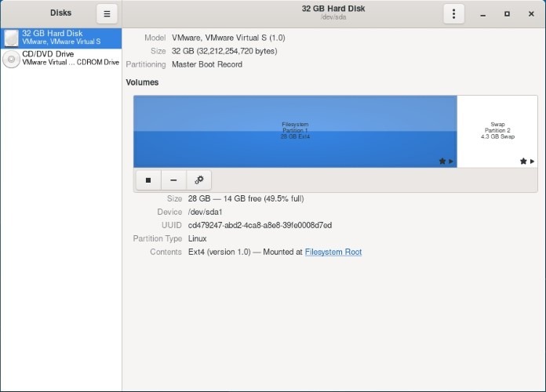Open additional partition options gear menu
Viewport: 546px width, 392px height.
pyautogui.click(x=198, y=180)
